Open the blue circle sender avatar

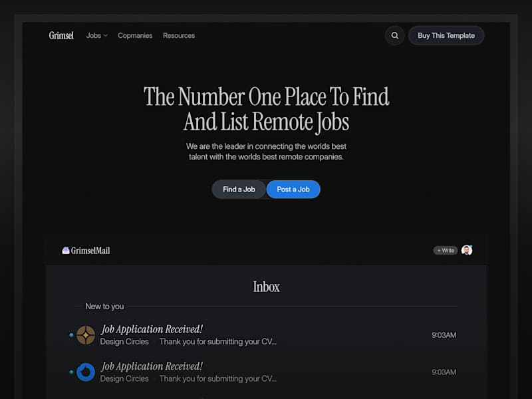pyautogui.click(x=86, y=372)
